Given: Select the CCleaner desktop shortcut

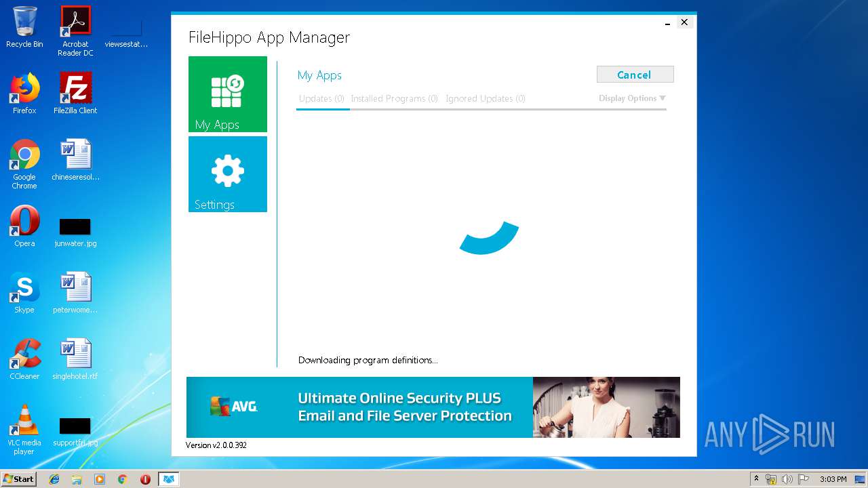Looking at the screenshot, I should (24, 359).
